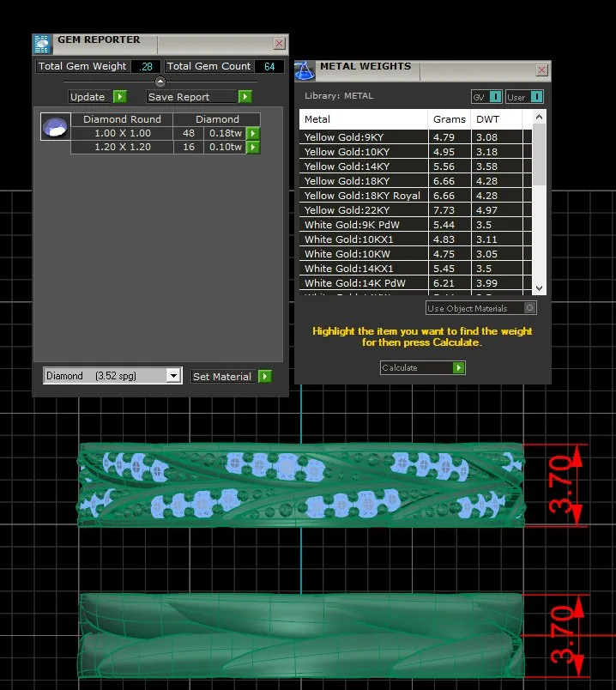
Task: Click the Library: METAL label
Action: tap(338, 96)
